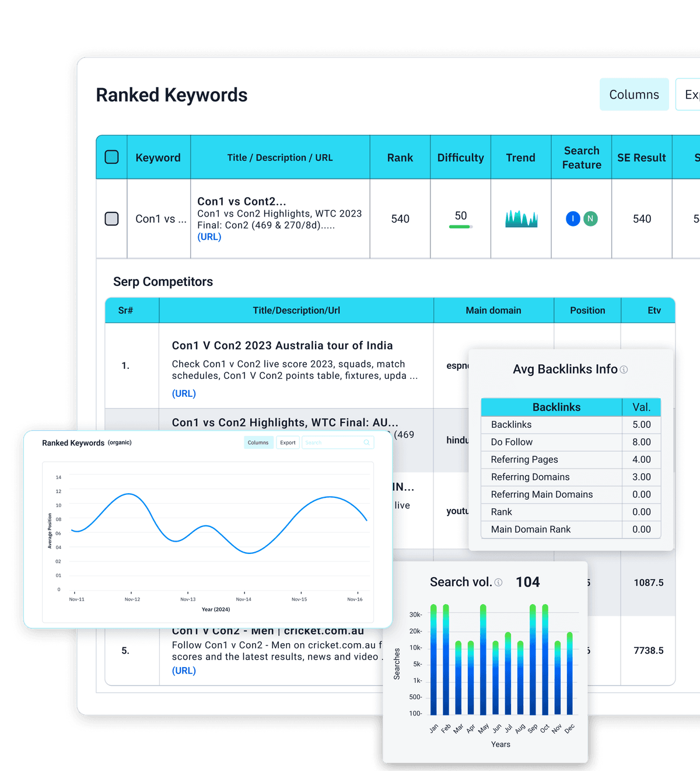
Task: Click the blue 'I' search feature icon
Action: click(x=573, y=219)
